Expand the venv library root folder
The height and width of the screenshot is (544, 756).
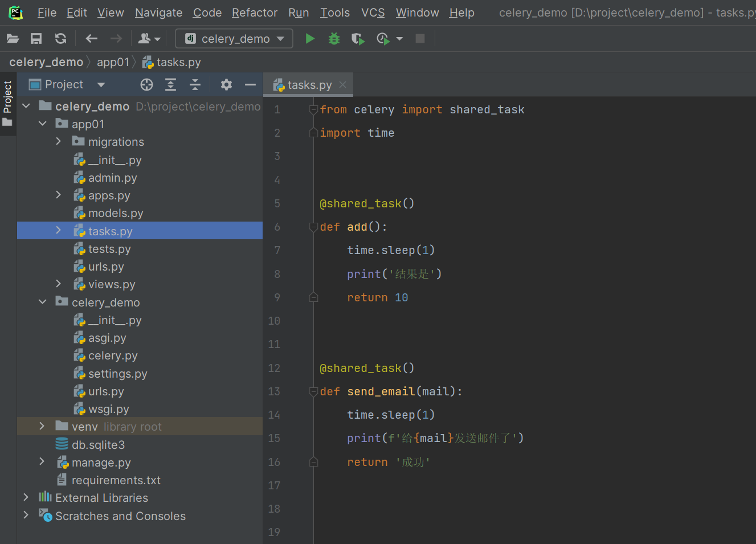tap(42, 426)
